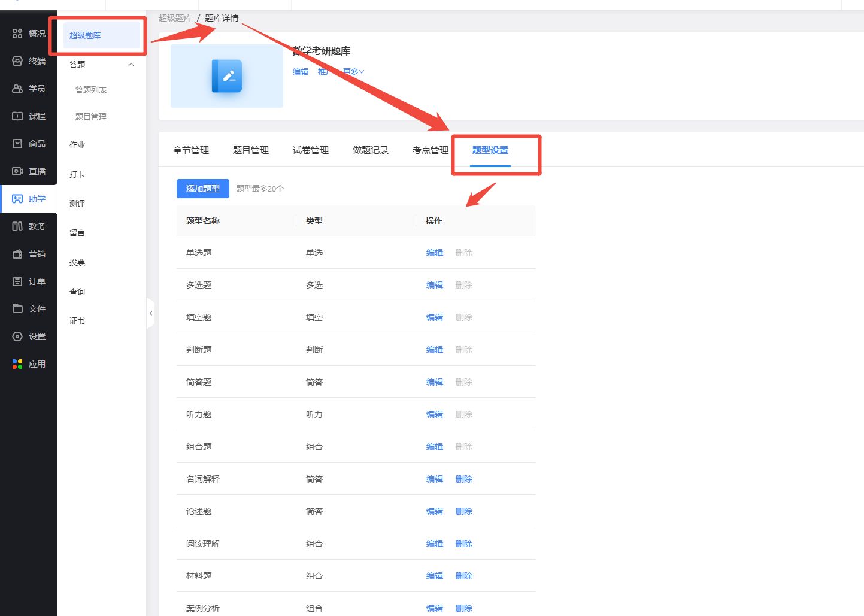
Task: Open the 教务 academic affairs icon
Action: point(17,226)
